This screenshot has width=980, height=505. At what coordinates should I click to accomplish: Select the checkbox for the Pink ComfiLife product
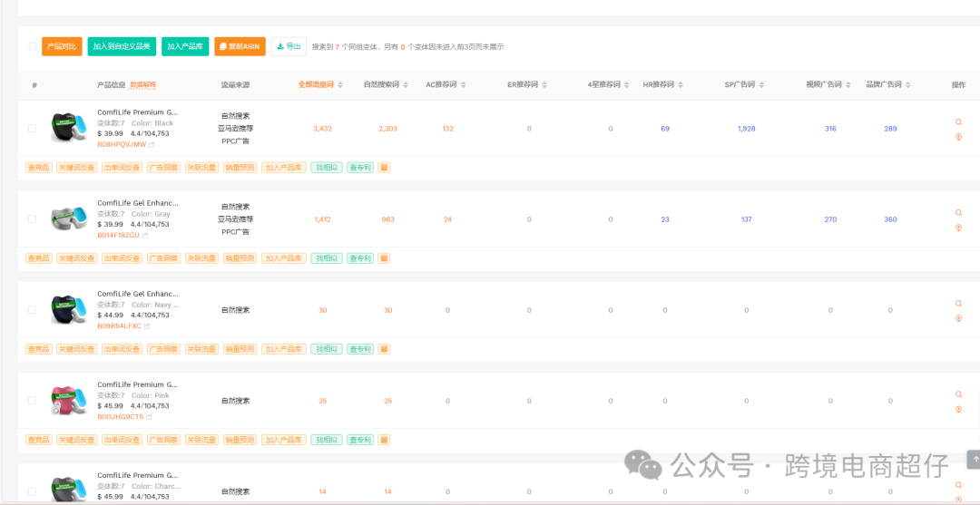click(32, 401)
